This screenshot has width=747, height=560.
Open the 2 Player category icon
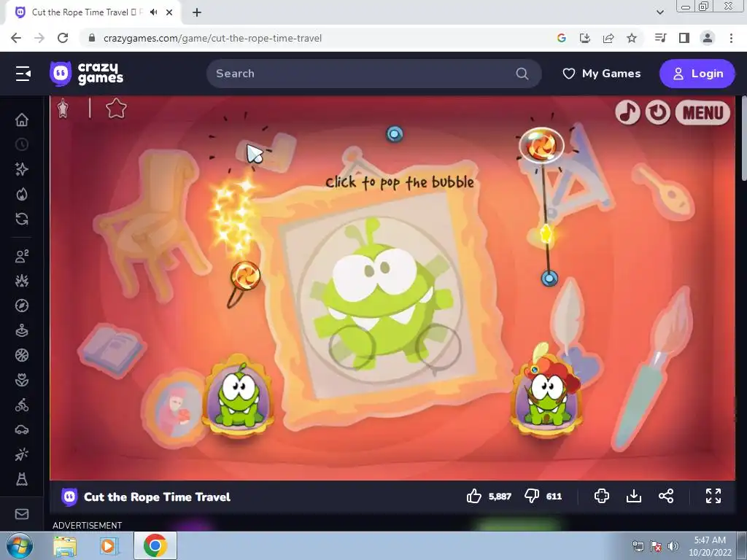click(22, 256)
